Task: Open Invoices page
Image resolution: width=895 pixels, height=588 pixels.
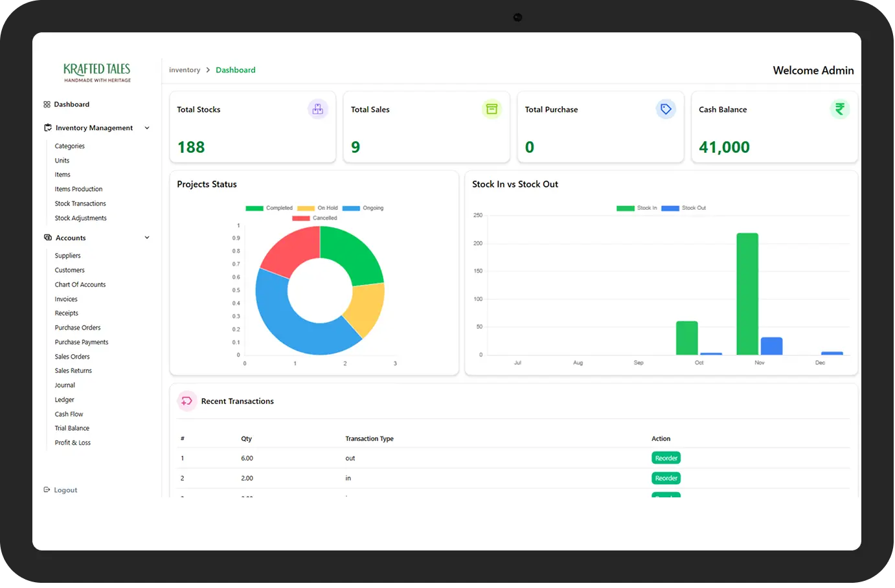Action: 66,299
